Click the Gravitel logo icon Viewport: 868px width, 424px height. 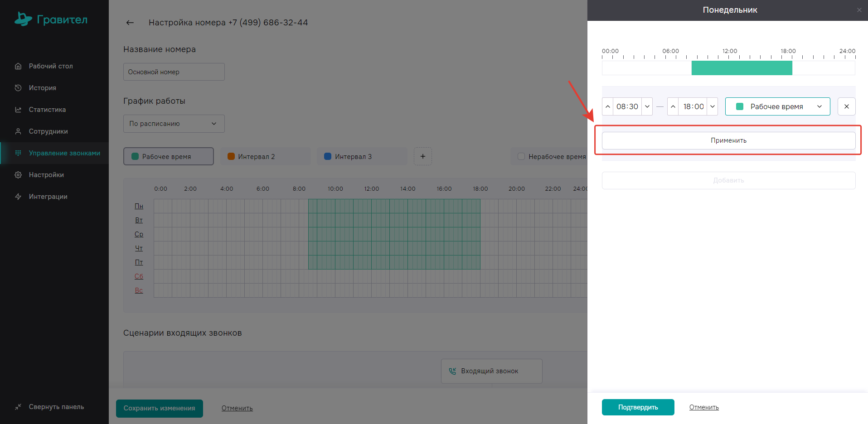click(23, 19)
